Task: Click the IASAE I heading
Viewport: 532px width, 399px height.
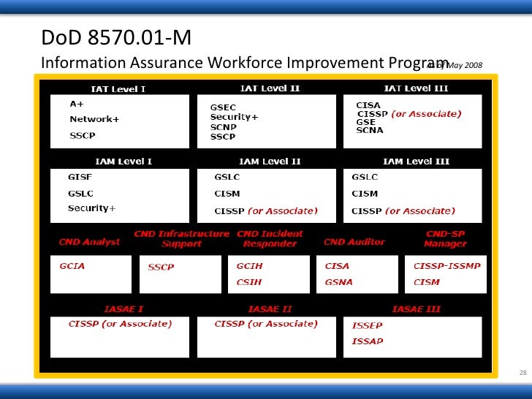Action: (x=123, y=309)
